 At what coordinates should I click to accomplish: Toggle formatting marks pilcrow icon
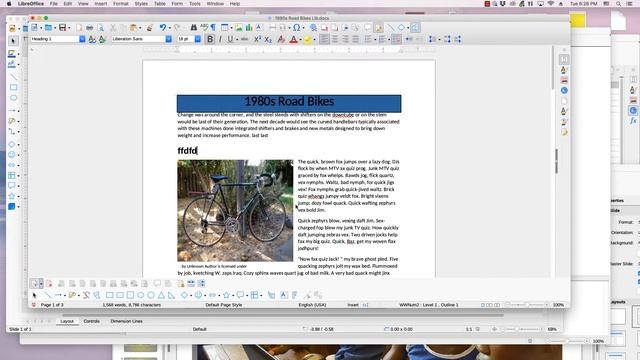213,27
